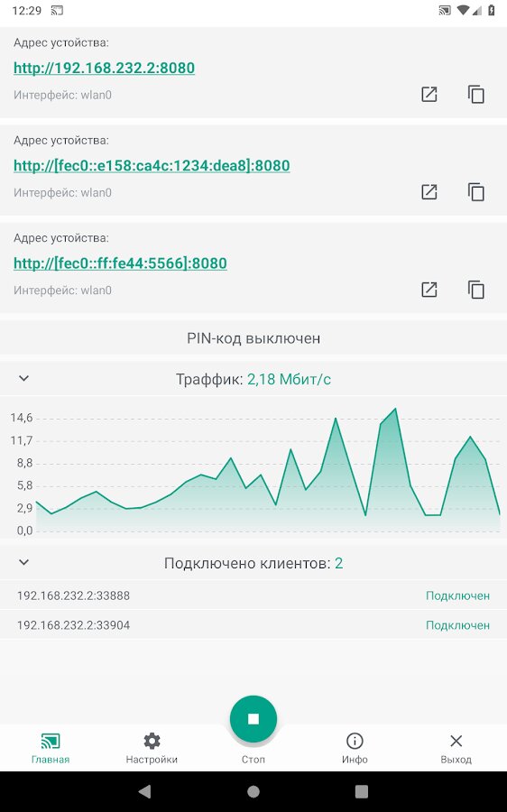507x812 pixels.
Task: Open the fec0::ff:fe44:5566 address in browser icon
Action: pyautogui.click(x=429, y=290)
